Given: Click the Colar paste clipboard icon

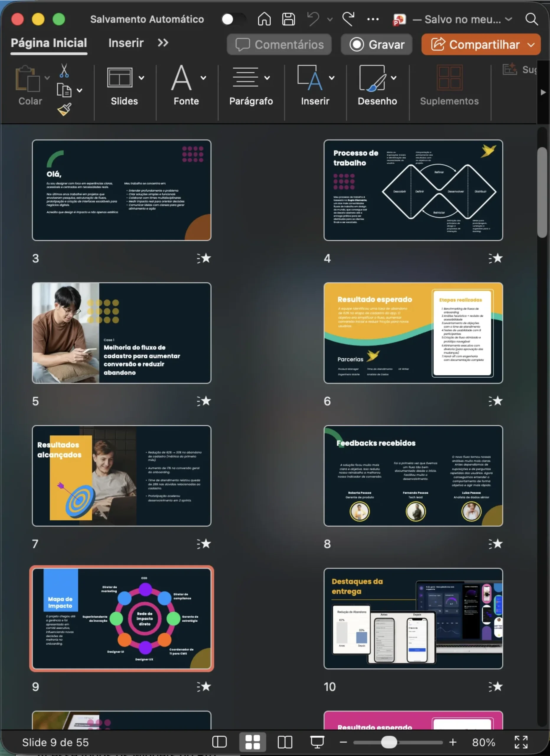Looking at the screenshot, I should pos(28,79).
